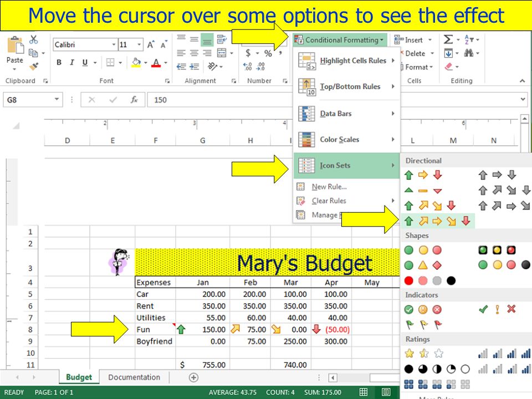The width and height of the screenshot is (532, 399).
Task: Toggle align text right
Action: click(207, 53)
